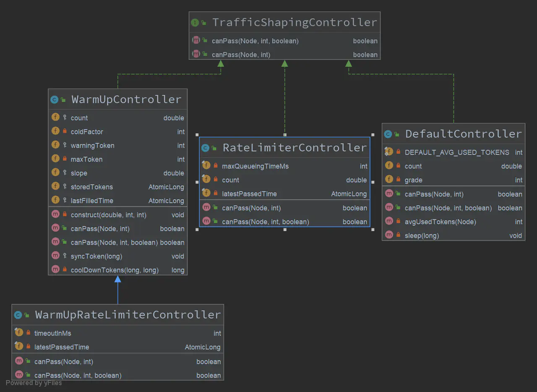
Task: Select canPass(Node, int) in WarmUpController
Action: pyautogui.click(x=118, y=228)
